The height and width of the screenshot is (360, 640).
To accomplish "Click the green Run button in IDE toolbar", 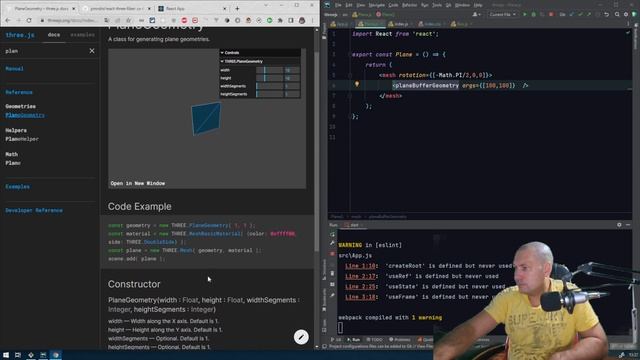I will [x=525, y=14].
